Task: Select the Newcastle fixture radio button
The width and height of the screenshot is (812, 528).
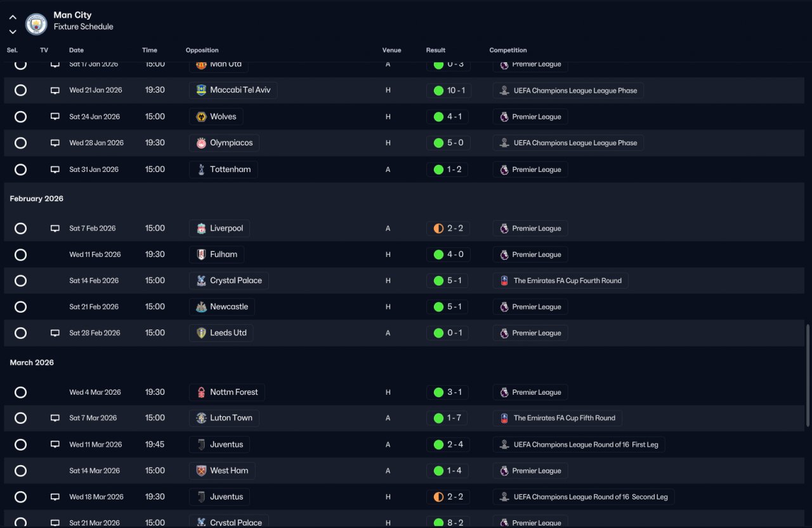Action: [x=21, y=307]
